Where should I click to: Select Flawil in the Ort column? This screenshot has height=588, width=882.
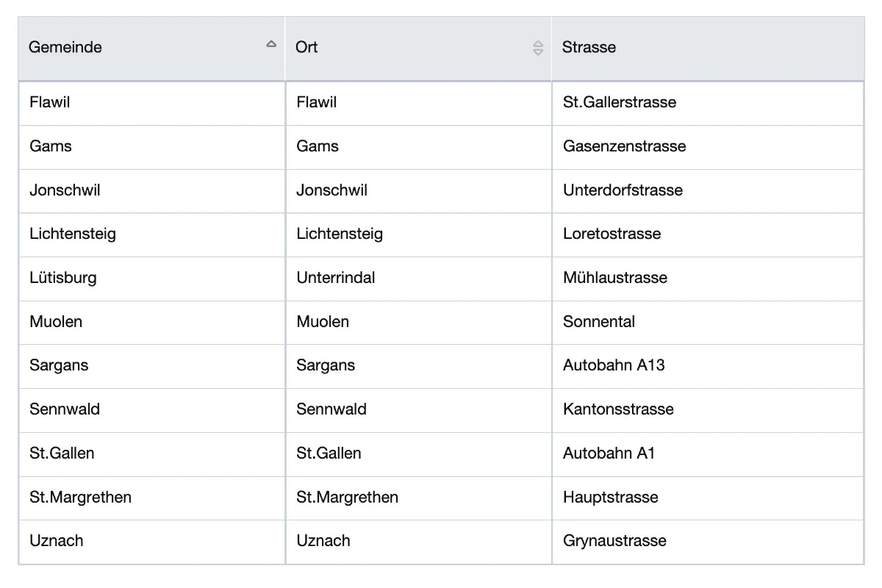418,103
